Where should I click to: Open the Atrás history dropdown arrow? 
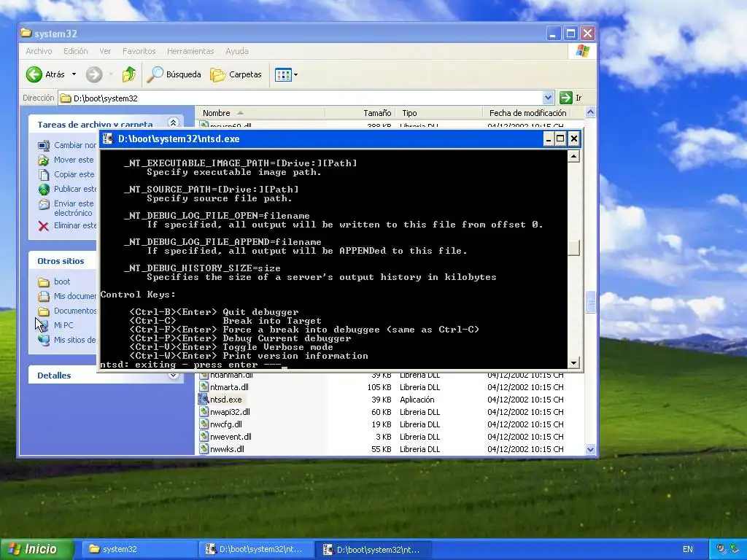coord(74,74)
